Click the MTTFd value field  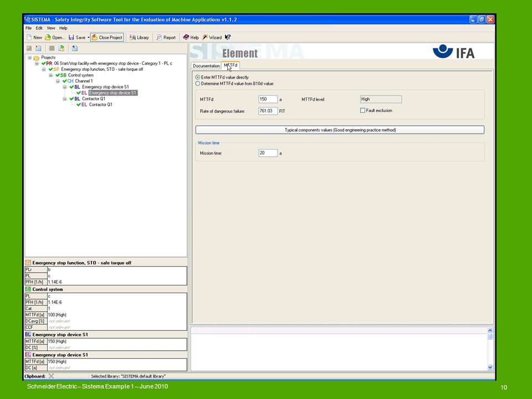click(x=268, y=99)
